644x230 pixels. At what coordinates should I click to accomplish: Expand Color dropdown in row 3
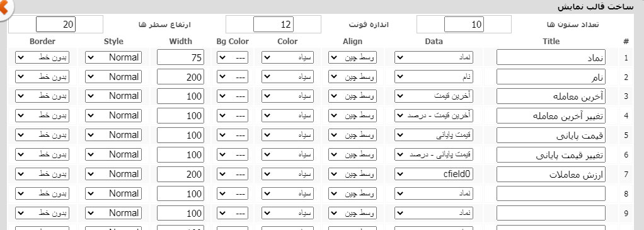287,96
